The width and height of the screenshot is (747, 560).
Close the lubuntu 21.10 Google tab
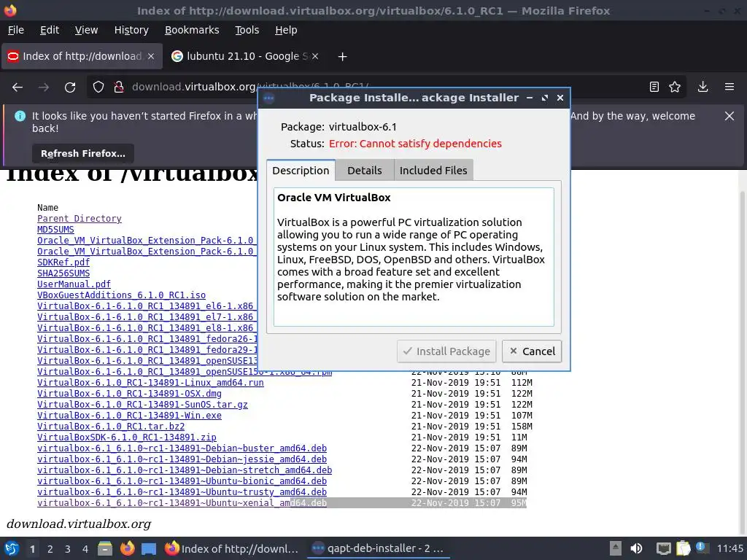click(315, 56)
